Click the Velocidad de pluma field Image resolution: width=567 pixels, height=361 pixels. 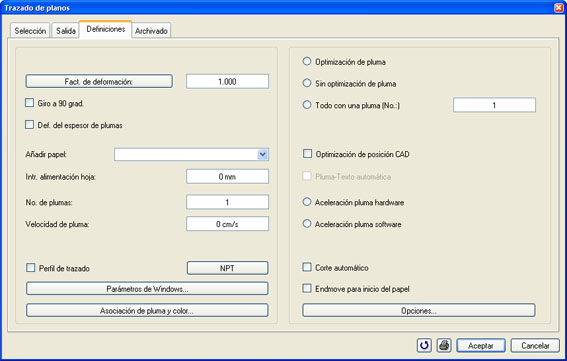click(227, 224)
